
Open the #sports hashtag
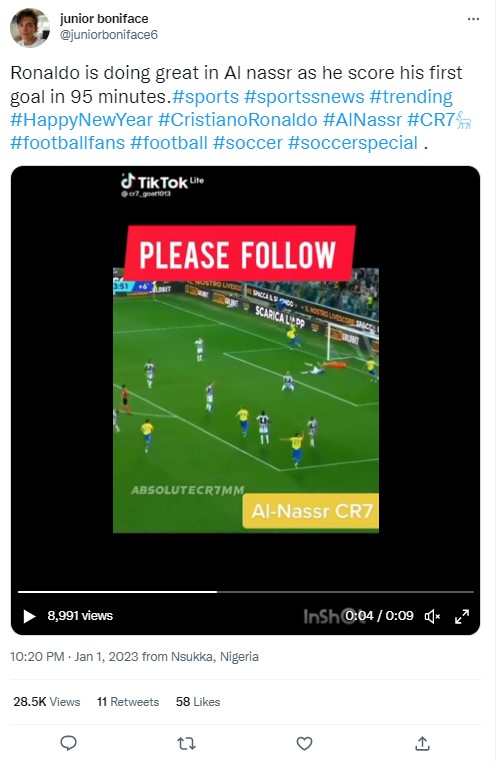[206, 96]
